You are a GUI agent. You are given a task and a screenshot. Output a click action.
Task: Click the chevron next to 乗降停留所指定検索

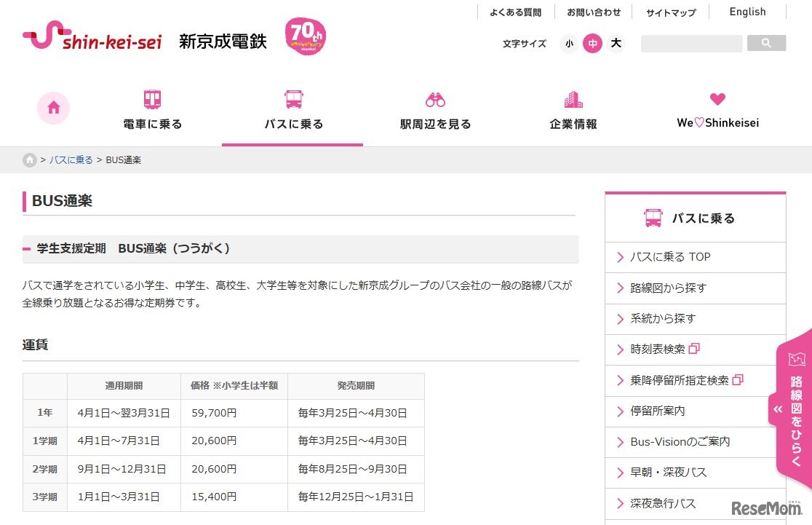pyautogui.click(x=621, y=380)
